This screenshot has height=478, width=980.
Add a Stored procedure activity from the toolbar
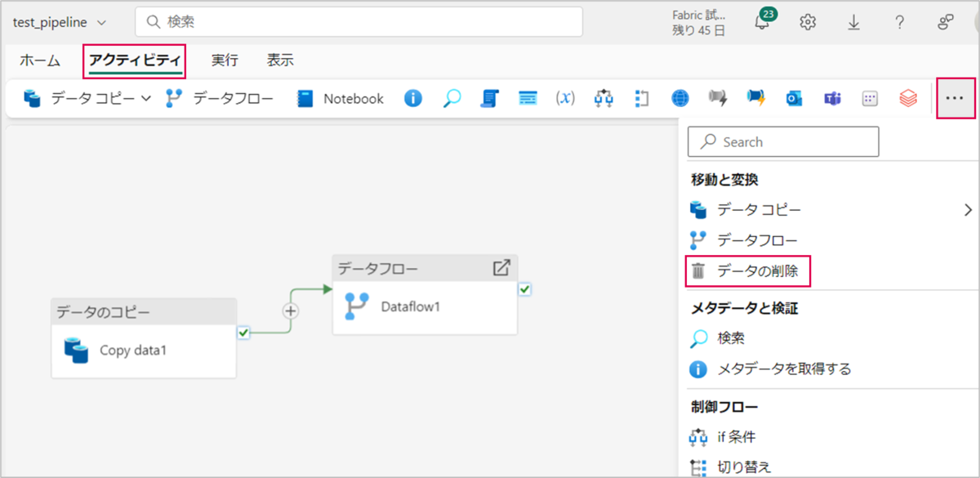coord(528,99)
